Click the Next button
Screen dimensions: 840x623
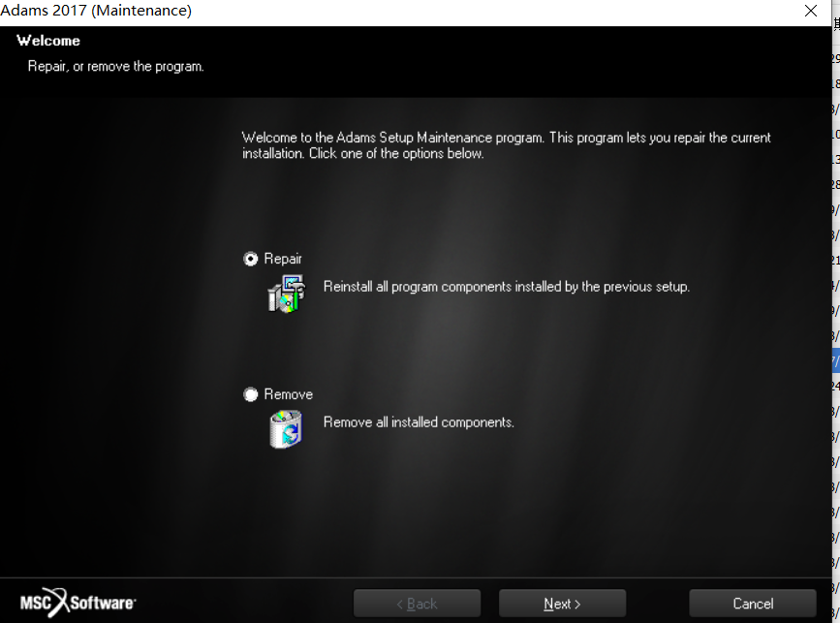click(563, 604)
